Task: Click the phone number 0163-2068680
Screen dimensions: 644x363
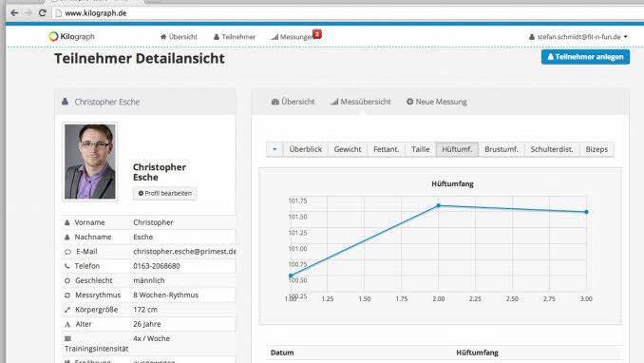Action: click(157, 266)
